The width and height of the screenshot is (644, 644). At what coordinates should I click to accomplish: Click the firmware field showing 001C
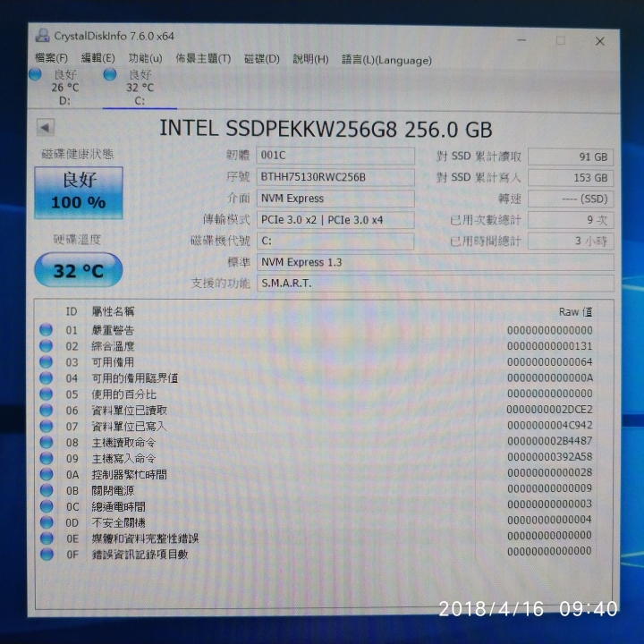click(335, 156)
